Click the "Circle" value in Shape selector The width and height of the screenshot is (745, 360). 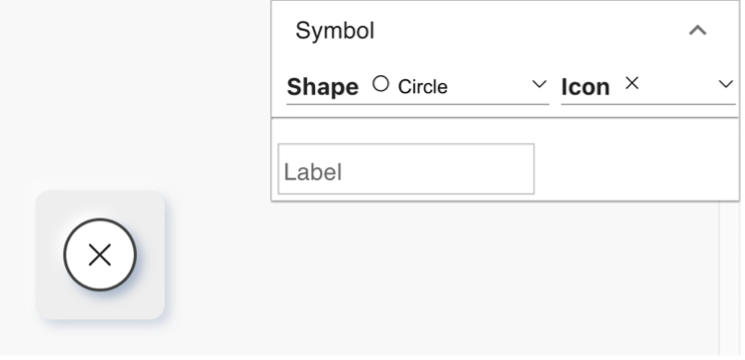[423, 87]
